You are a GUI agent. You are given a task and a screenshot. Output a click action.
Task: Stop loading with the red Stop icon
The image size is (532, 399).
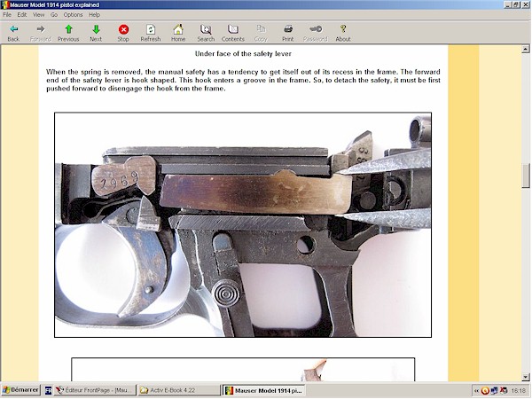pyautogui.click(x=123, y=33)
